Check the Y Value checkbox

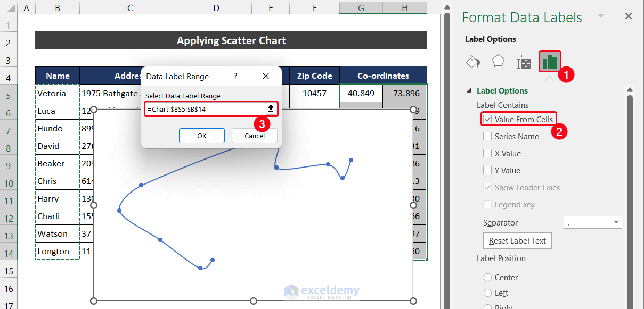[487, 170]
